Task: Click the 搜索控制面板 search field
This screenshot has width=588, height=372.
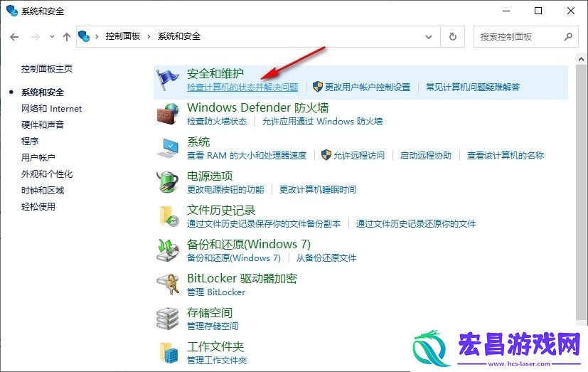Action: [525, 37]
